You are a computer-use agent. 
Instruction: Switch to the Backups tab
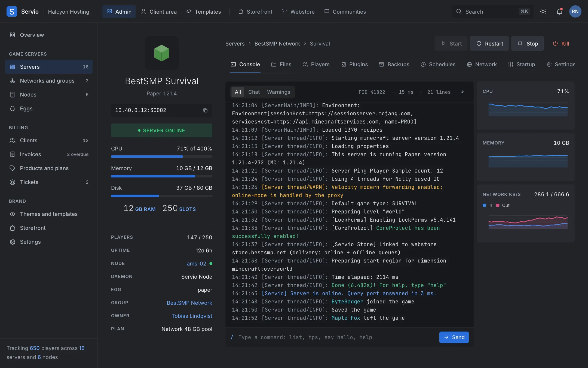point(394,65)
